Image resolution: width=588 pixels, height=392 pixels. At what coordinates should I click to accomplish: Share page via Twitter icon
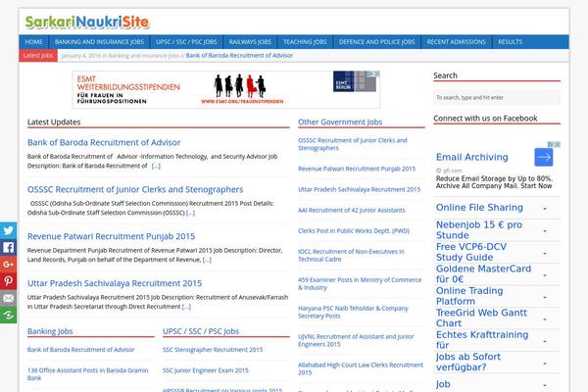[8, 230]
